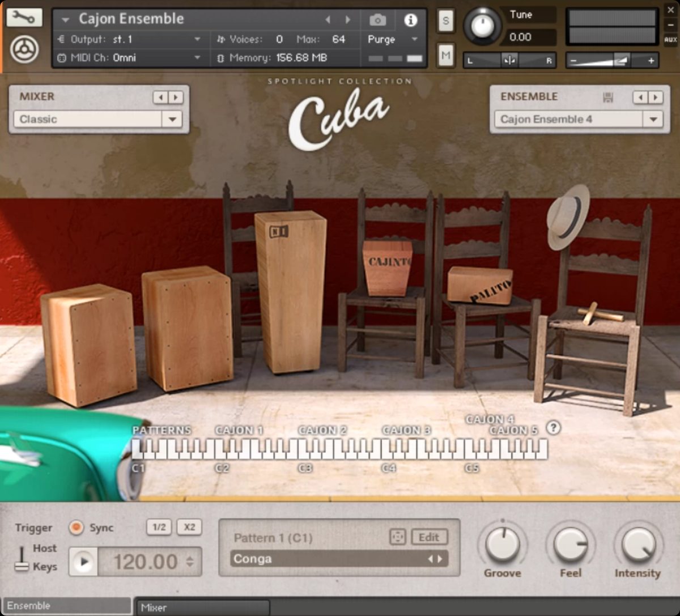This screenshot has width=680, height=616.
Task: Switch to the Mixer tab
Action: coord(203,607)
